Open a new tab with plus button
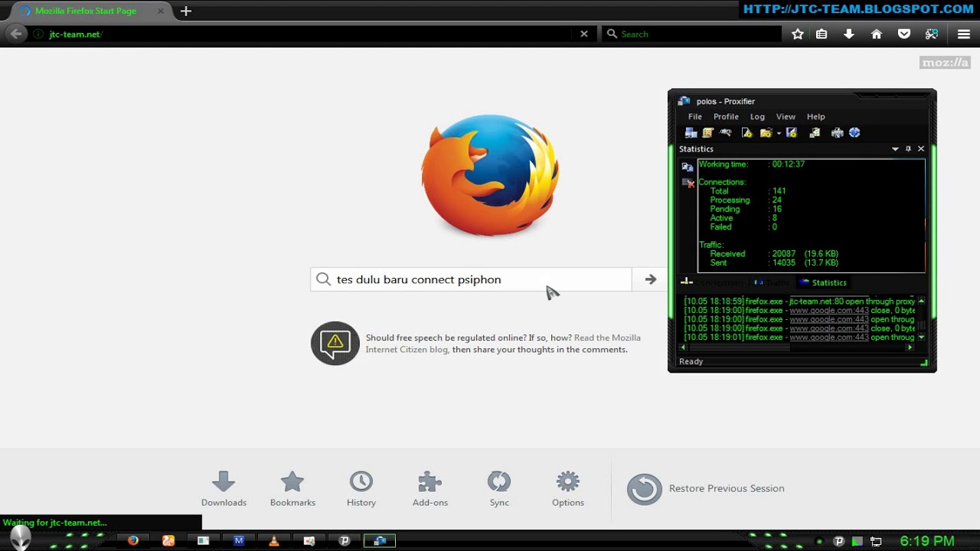Screen dimensions: 980x551 click(x=186, y=11)
